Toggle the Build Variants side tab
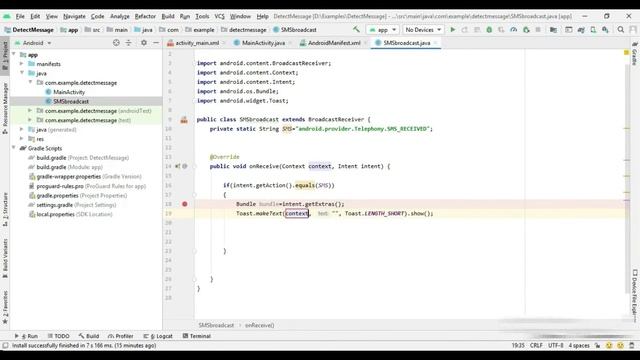The height and width of the screenshot is (360, 640). (5, 258)
